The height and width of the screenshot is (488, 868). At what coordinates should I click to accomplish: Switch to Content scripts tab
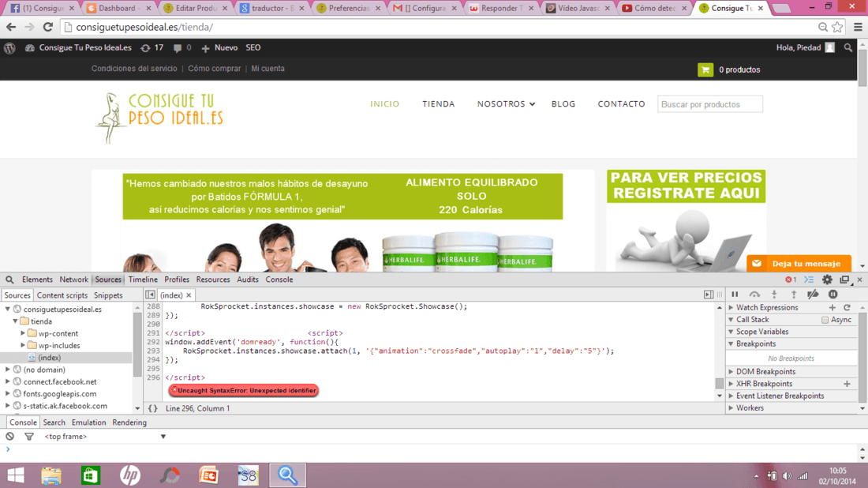pos(62,295)
